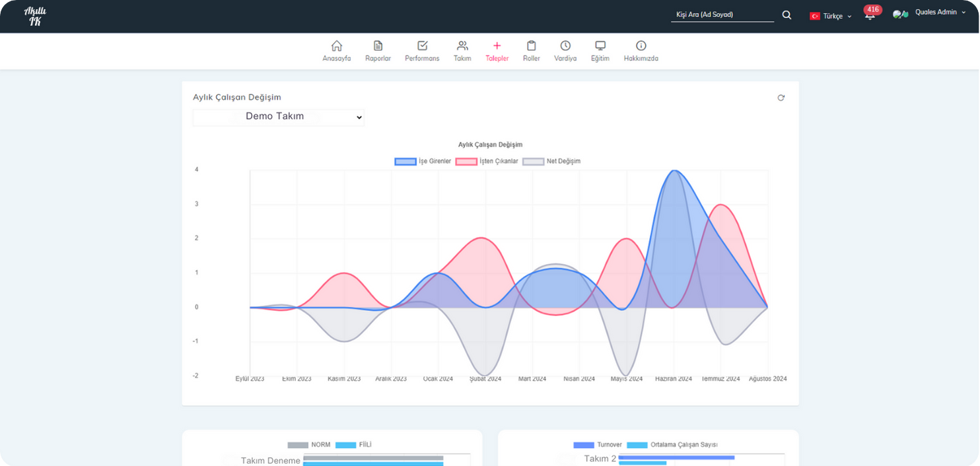Toggle the İşten Çıkanlar legend series
The image size is (980, 466).
487,161
